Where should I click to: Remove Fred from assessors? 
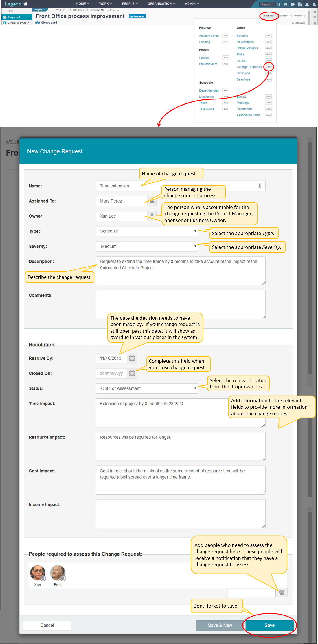63,578
